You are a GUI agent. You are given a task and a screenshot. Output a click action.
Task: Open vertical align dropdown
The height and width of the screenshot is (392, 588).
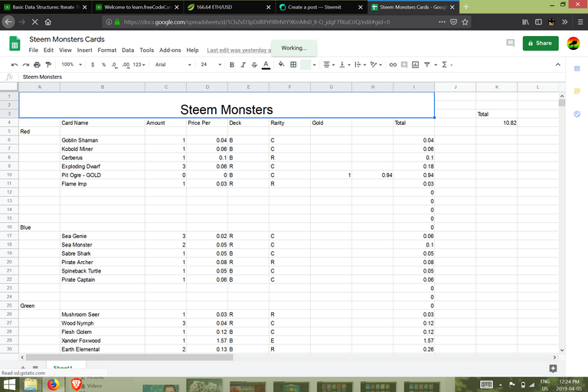(345, 64)
